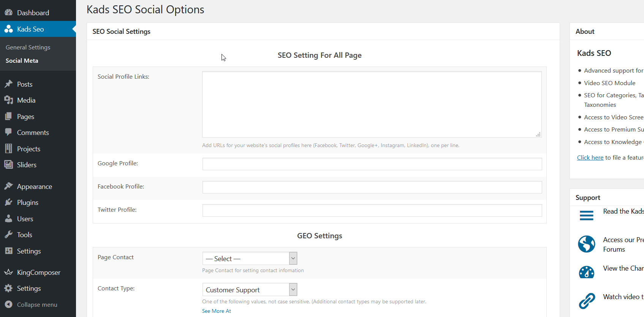Viewport: 644px width, 317px height.
Task: Select the Social Meta submenu item
Action: click(22, 60)
